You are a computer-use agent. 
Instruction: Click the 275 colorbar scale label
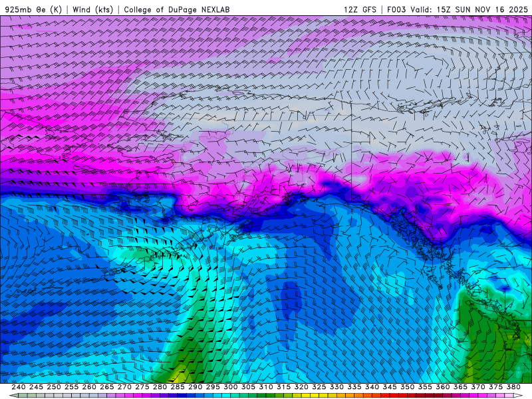click(142, 387)
